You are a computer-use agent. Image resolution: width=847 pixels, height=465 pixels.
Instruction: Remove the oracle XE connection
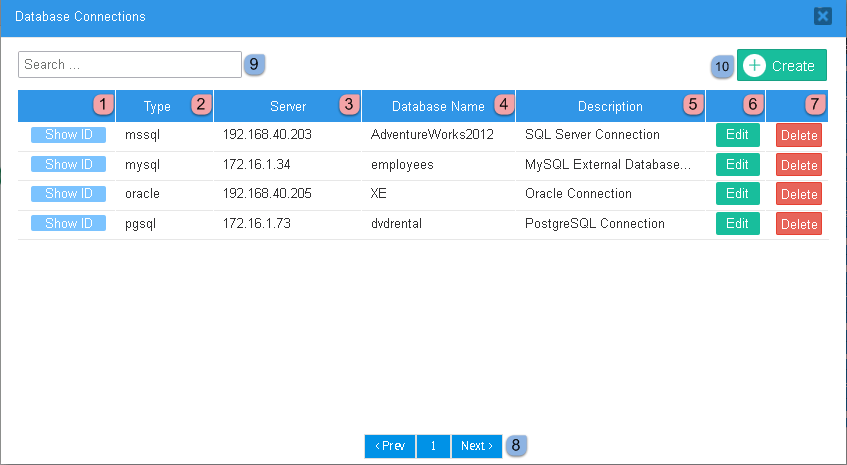point(798,195)
